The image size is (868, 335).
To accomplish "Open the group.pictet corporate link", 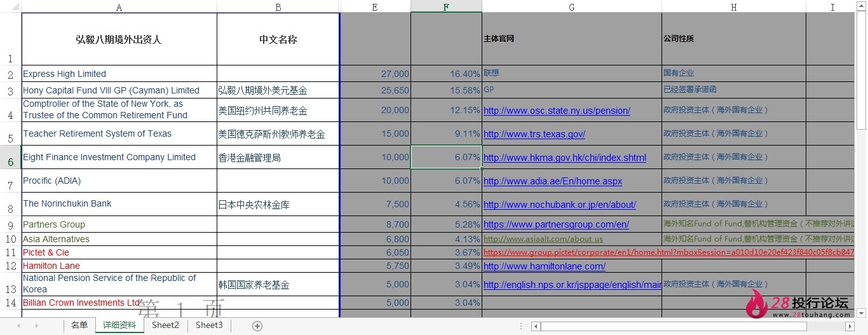I will click(x=668, y=252).
